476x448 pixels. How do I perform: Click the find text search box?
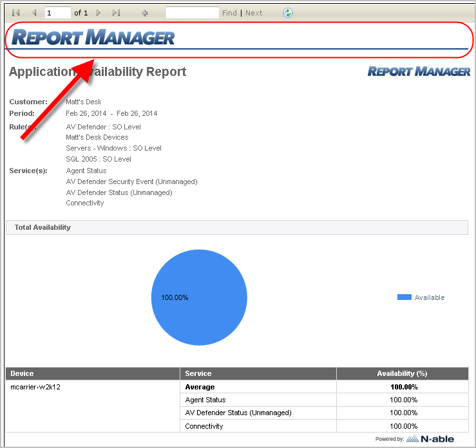click(192, 13)
